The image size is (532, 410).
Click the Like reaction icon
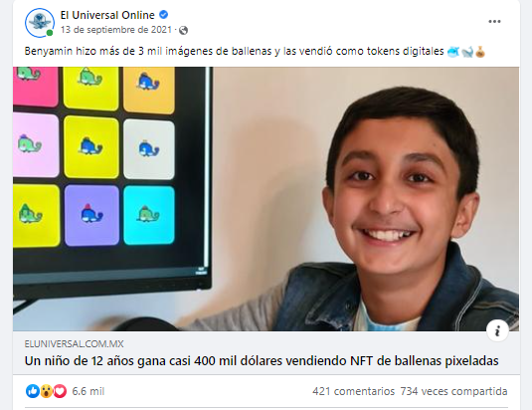(x=33, y=391)
